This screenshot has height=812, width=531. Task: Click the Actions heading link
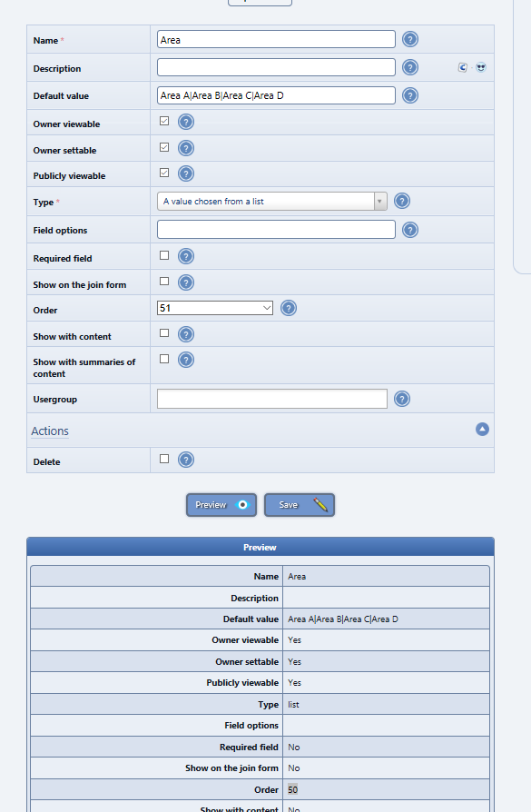tap(50, 431)
